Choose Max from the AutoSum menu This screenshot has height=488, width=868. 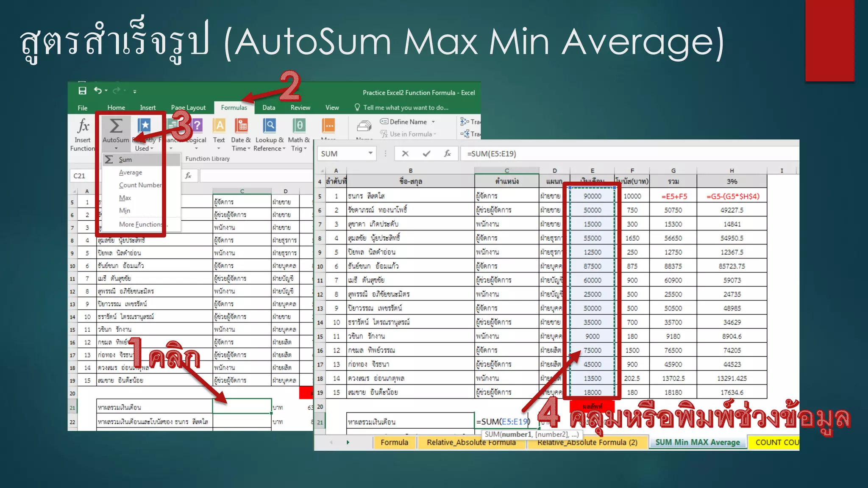tap(142, 198)
